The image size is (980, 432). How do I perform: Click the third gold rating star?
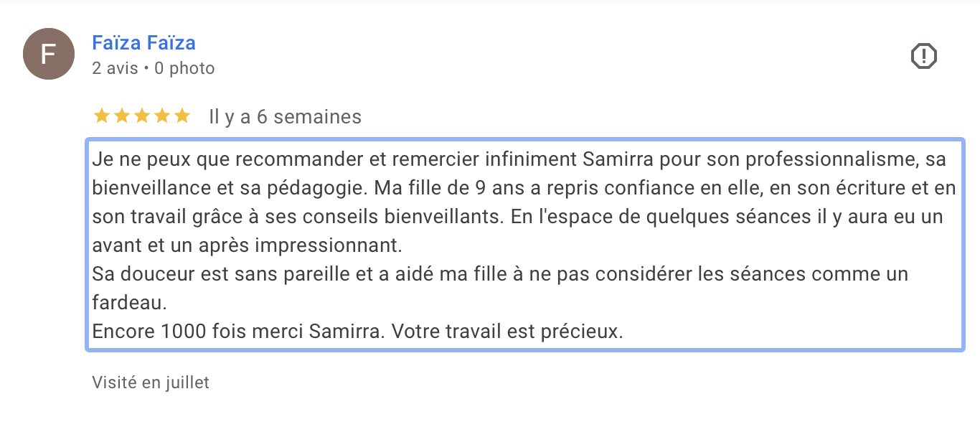pos(142,116)
